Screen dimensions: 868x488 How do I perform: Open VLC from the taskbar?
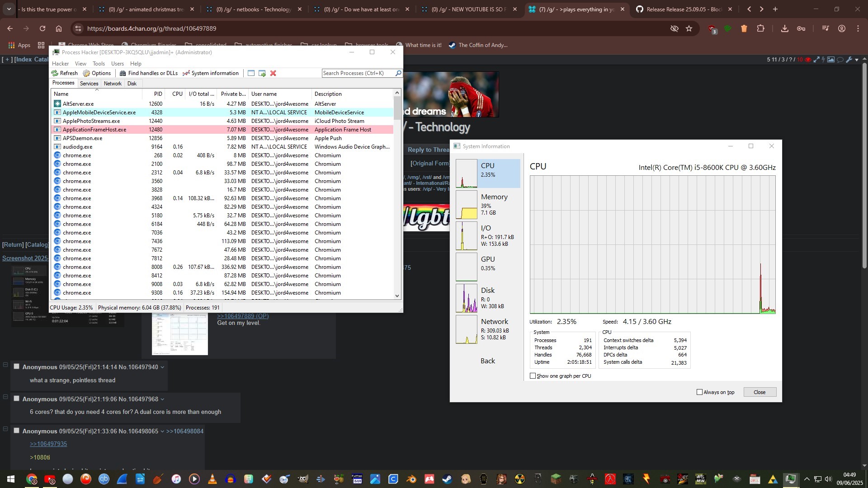pos(212,479)
